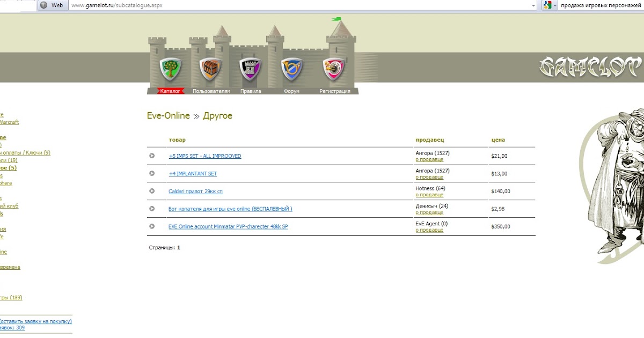Viewport: 644px width, 338px height.
Task: Click the Пользователям treasure chest shield
Action: point(210,69)
